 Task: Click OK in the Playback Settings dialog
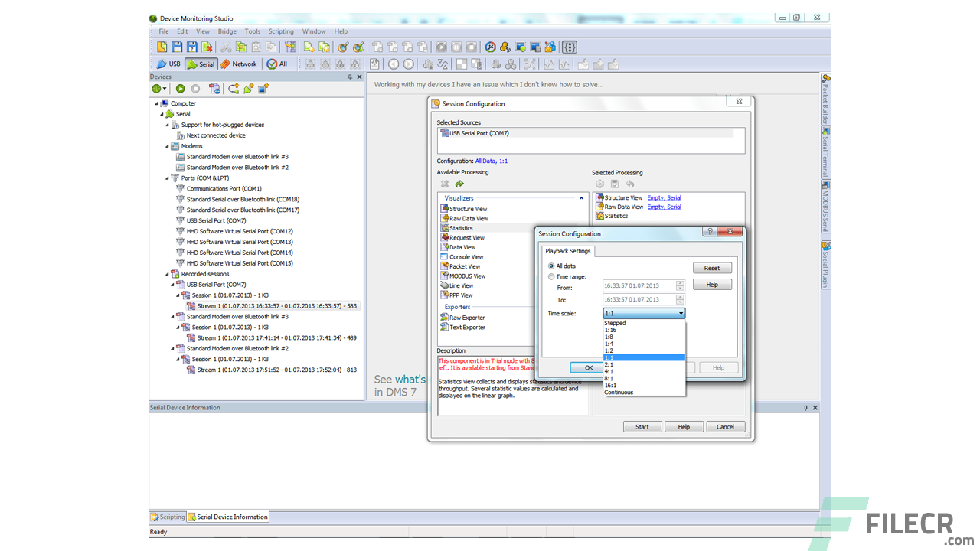pos(589,367)
